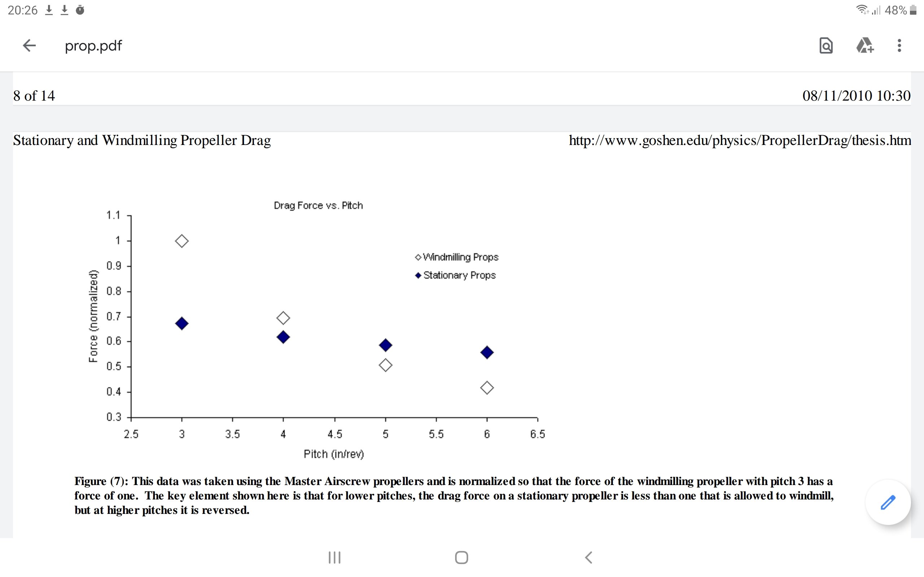Tap the Figure (7) caption text
Image resolution: width=924 pixels, height=577 pixels.
coord(454,495)
